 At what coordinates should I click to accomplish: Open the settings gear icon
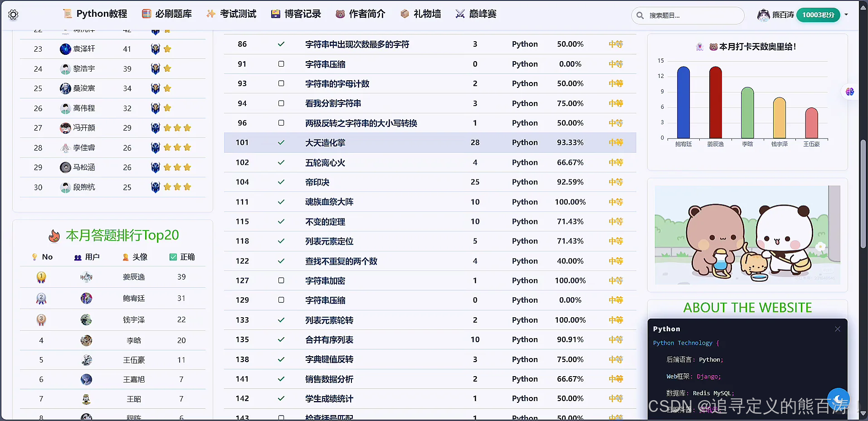(13, 15)
